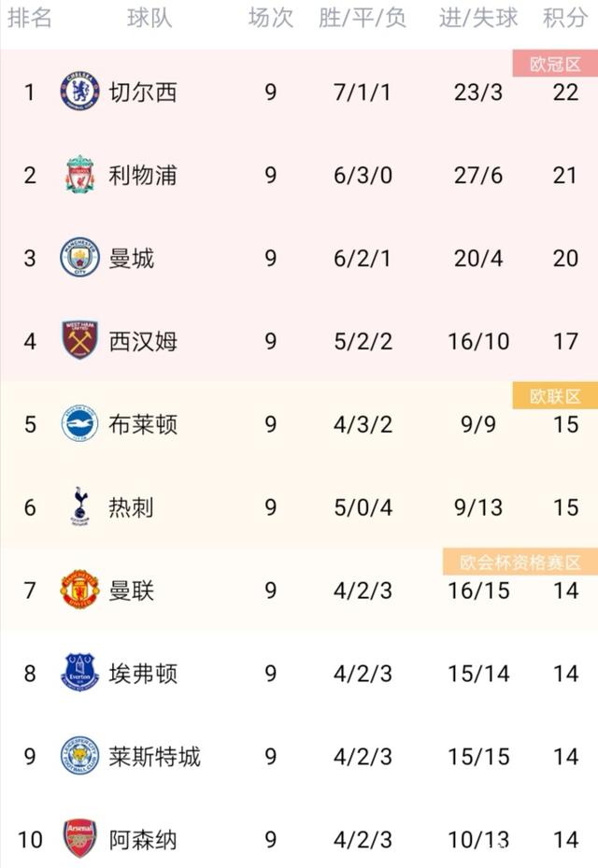The width and height of the screenshot is (598, 868).
Task: Click the 欧会杯资格赛区 zone tag
Action: (x=520, y=562)
